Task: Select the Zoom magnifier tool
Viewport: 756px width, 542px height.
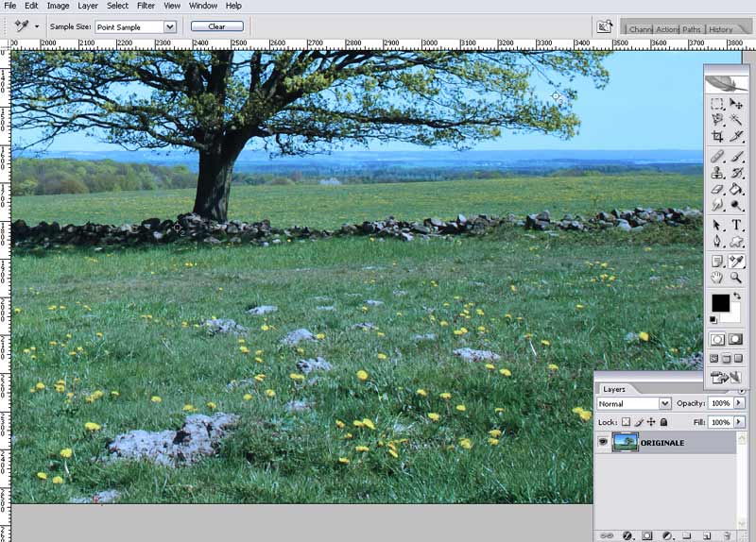Action: (x=735, y=278)
